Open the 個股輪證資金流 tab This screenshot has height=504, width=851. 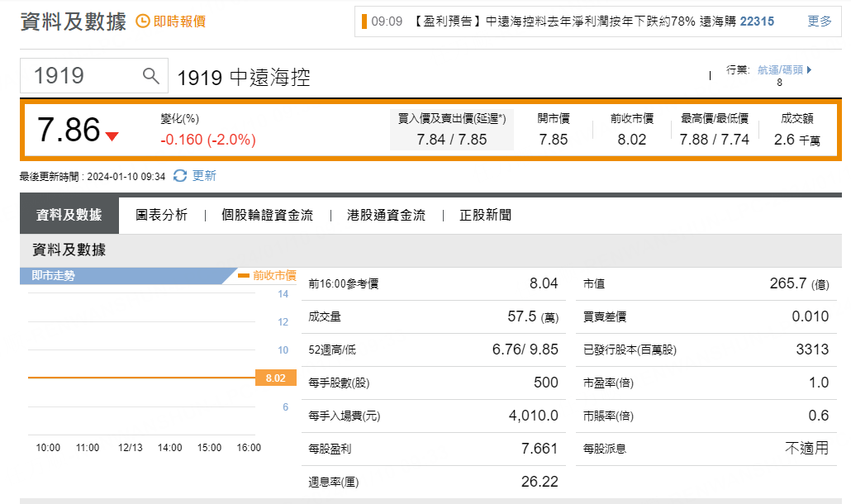tap(267, 216)
